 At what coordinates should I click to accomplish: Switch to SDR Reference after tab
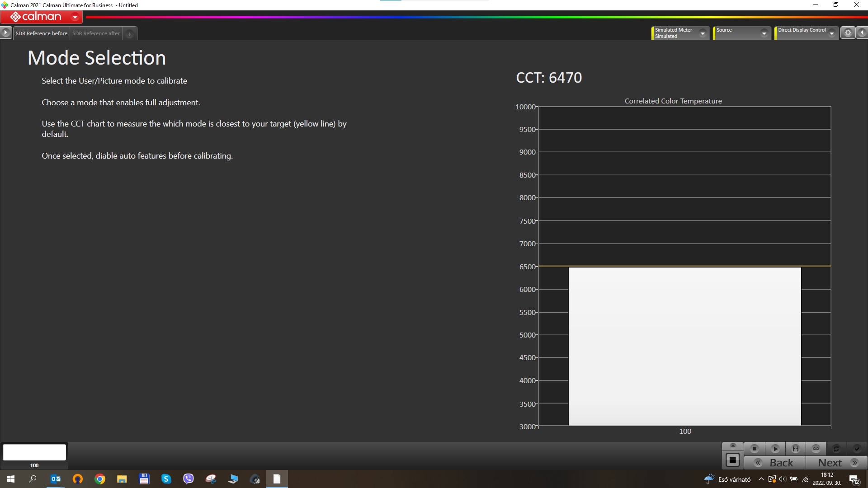coord(96,33)
